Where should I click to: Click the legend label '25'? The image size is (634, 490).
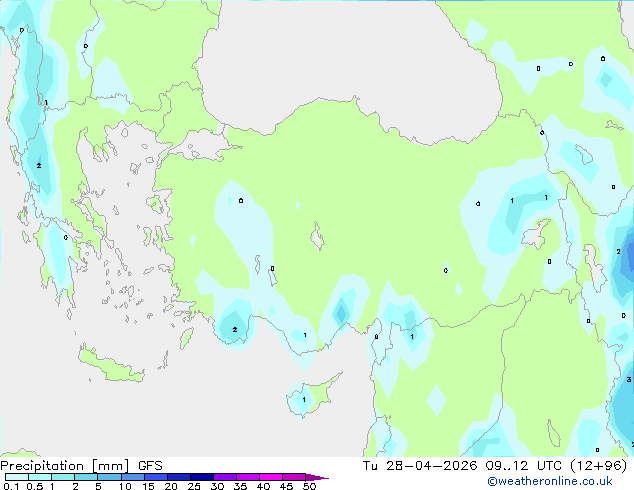coord(194,486)
